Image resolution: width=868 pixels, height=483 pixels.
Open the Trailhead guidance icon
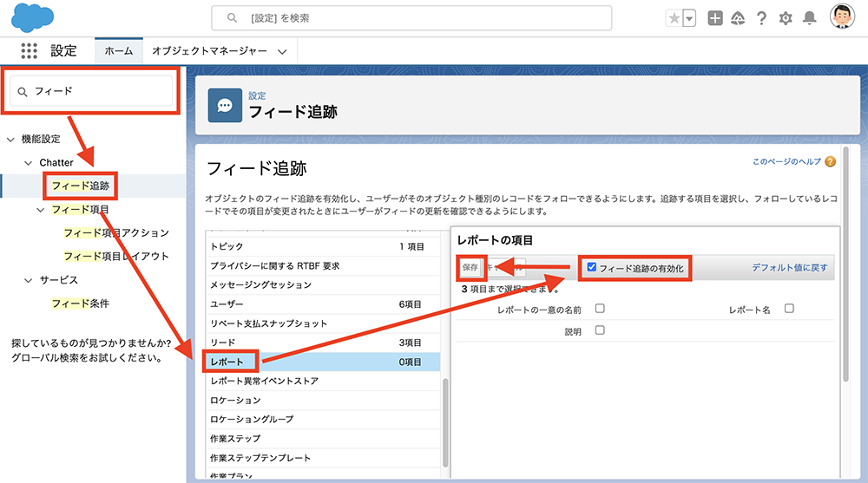click(738, 18)
